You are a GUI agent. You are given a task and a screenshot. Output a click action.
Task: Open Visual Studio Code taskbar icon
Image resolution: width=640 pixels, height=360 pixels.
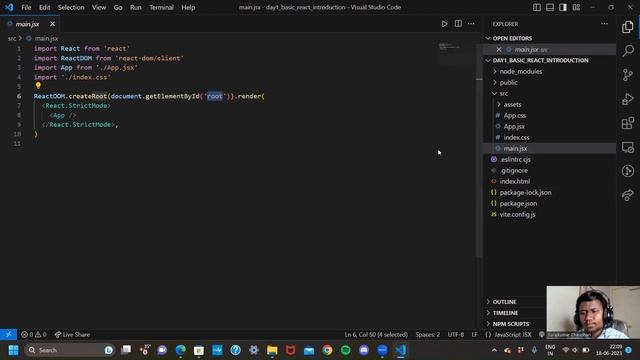(401, 350)
